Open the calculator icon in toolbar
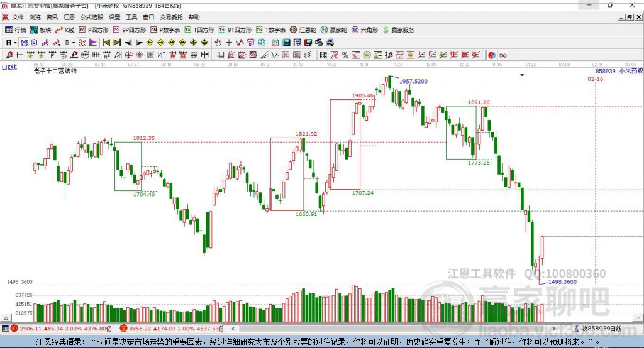Image resolution: width=644 pixels, height=348 pixels. [x=286, y=42]
